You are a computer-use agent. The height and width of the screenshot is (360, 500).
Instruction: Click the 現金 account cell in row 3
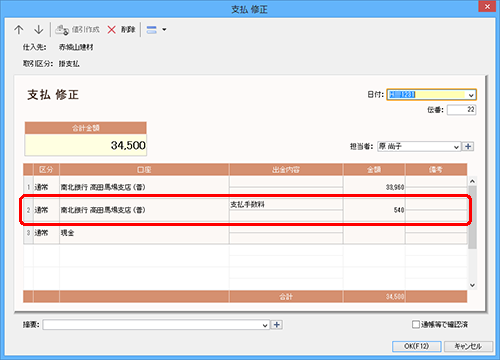coord(144,233)
